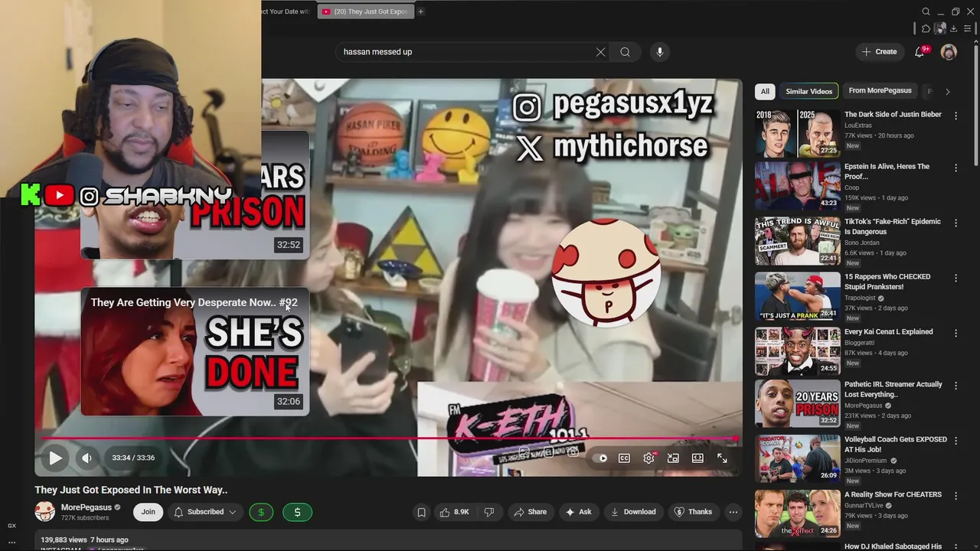
Task: Open 'Epstein Is Alive, Heres The Proof...' video
Action: tap(887, 171)
